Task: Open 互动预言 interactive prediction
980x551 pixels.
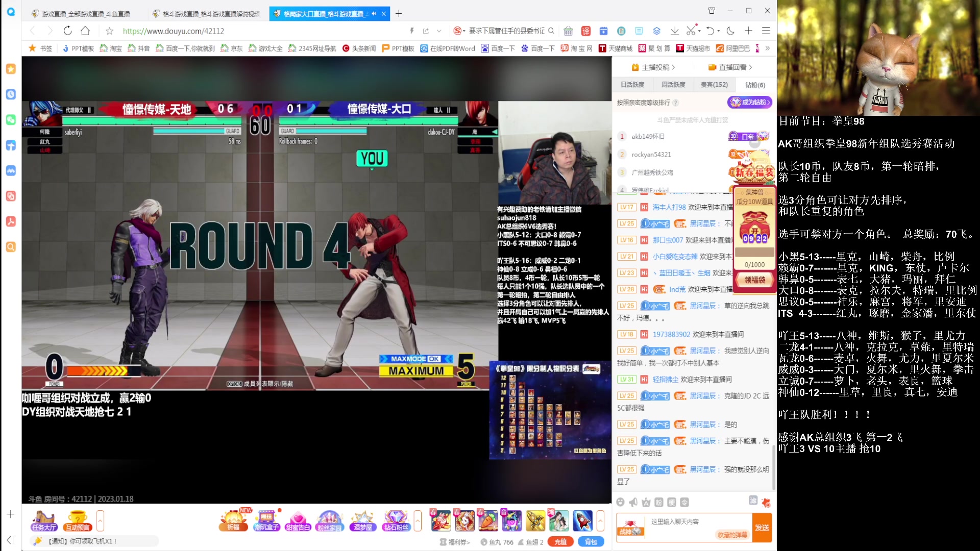Action: (x=78, y=521)
